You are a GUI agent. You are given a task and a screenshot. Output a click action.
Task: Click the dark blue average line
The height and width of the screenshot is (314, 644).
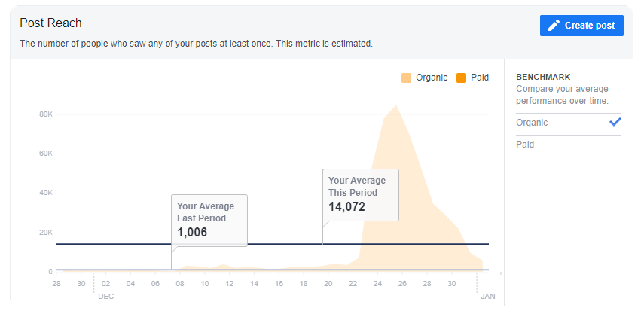273,244
